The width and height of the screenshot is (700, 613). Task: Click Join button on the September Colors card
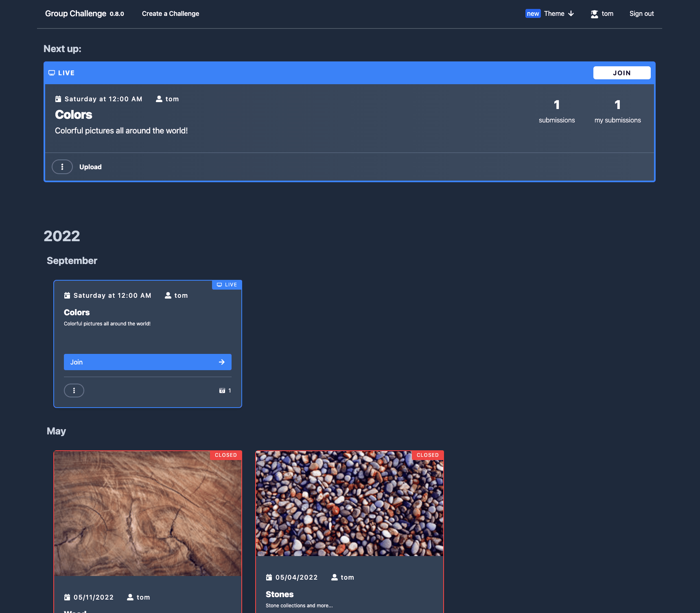point(148,362)
